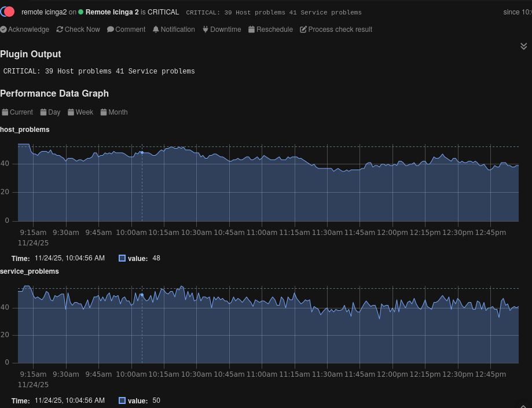Toggle the value legend checkbox under host_problems graph
Screen dimensions: 532x408
tap(122, 258)
